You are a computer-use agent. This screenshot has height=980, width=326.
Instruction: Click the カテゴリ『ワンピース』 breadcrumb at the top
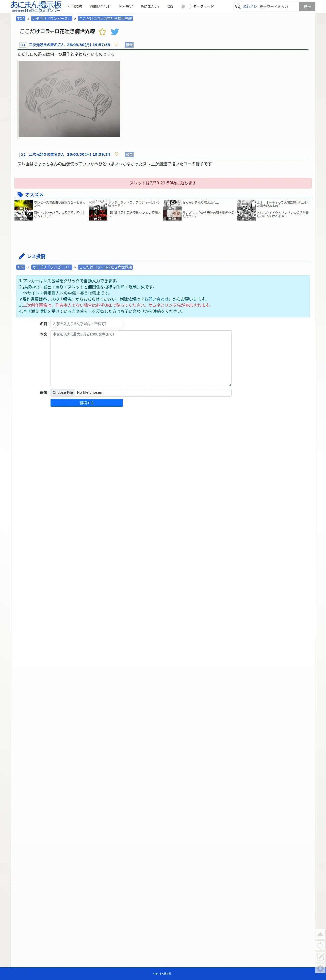(x=52, y=19)
